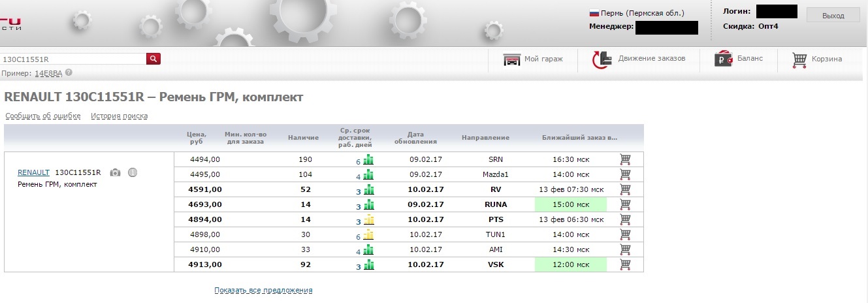This screenshot has height=303, width=868.
Task: Click the RENAULT brand link
Action: pyautogui.click(x=33, y=172)
